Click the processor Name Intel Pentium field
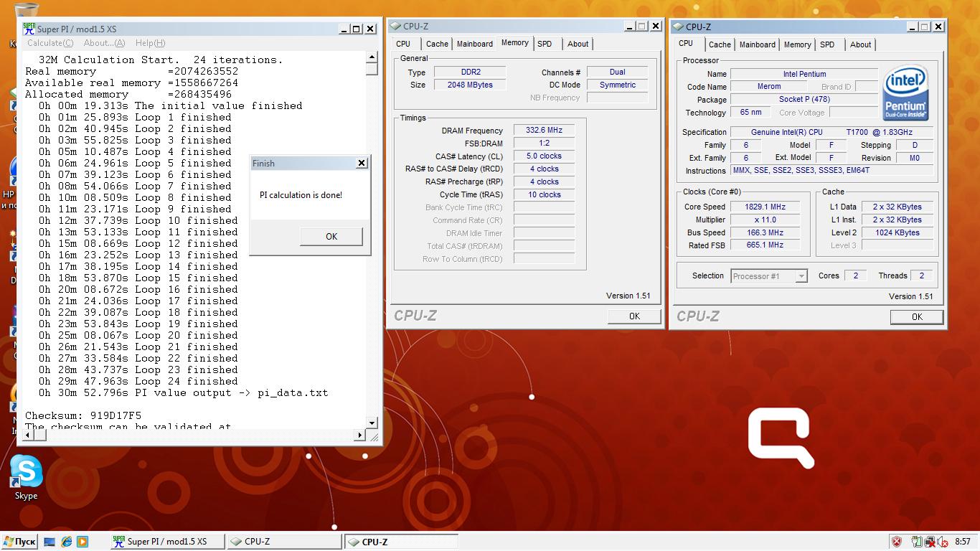The height and width of the screenshot is (551, 980). tap(804, 74)
